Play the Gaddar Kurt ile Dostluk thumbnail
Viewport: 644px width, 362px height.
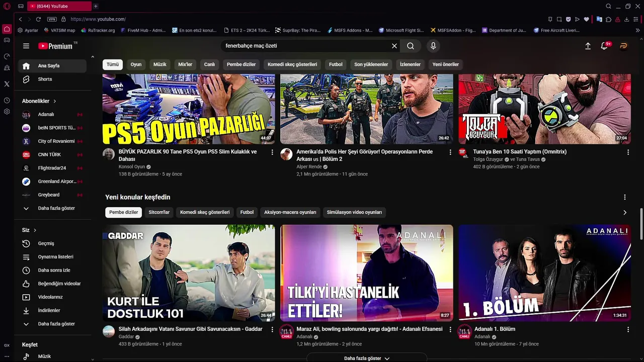pyautogui.click(x=189, y=273)
